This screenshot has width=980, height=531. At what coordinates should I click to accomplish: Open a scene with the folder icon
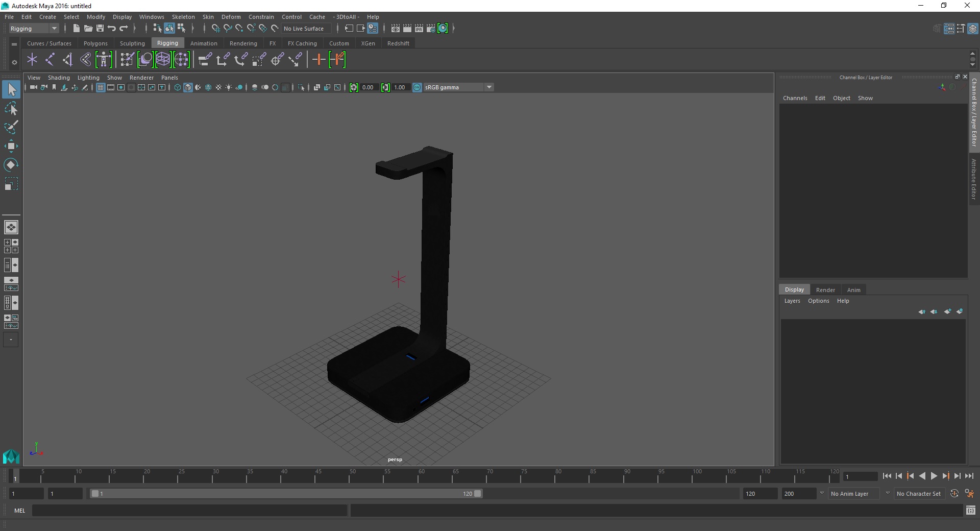(88, 29)
